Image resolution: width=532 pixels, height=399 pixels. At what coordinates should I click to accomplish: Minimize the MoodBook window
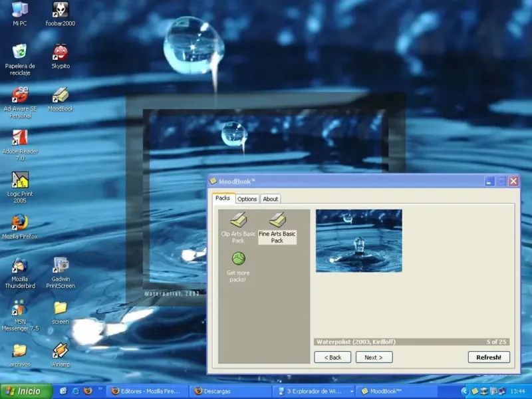(x=489, y=182)
